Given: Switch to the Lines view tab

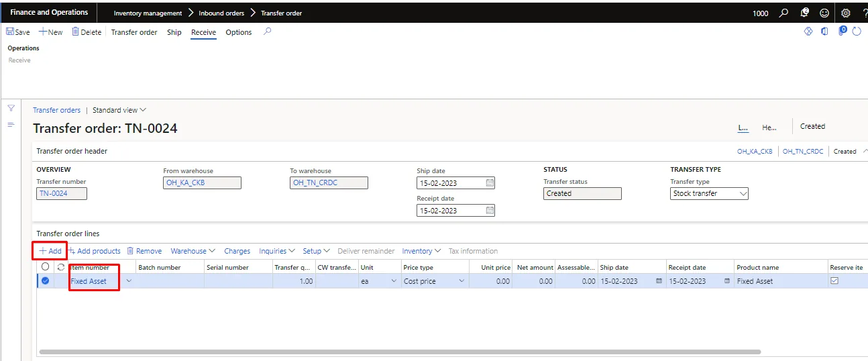Looking at the screenshot, I should (743, 127).
